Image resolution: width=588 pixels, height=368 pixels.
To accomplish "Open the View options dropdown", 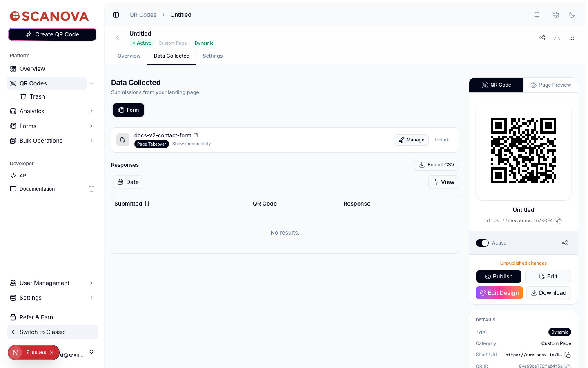I will (443, 182).
